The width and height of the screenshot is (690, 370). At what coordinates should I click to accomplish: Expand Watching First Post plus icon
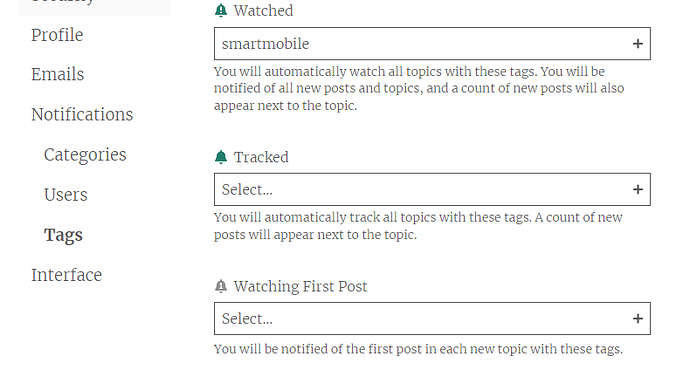[x=638, y=319]
